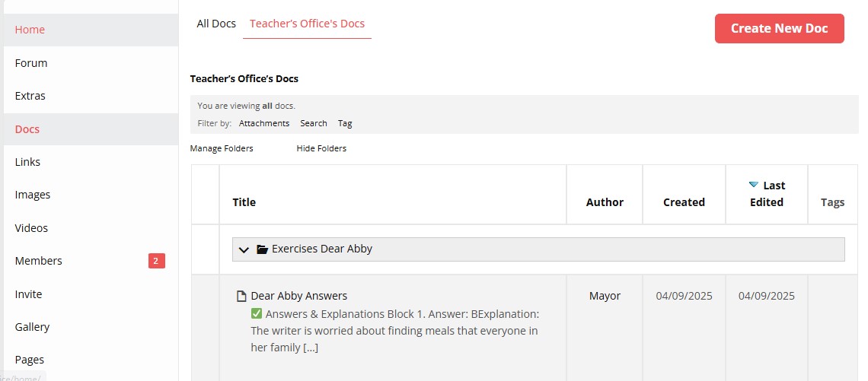Collapse the Exercises Dear Abby folder chevron

(x=244, y=249)
